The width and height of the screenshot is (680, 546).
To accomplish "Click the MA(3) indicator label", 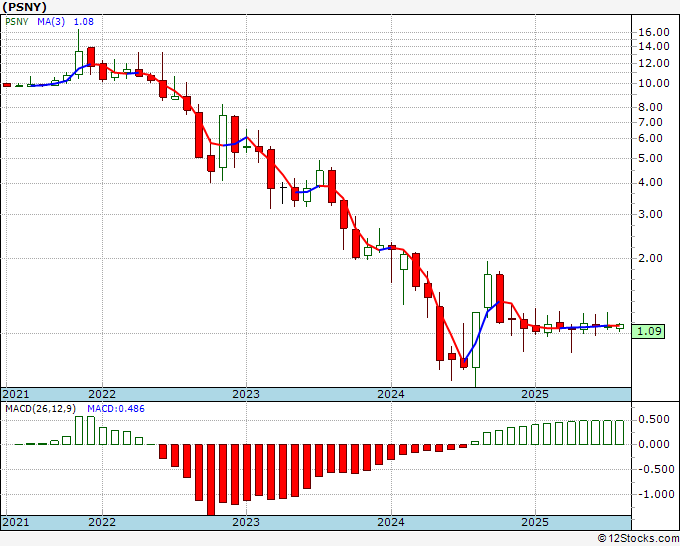I will tap(51, 22).
